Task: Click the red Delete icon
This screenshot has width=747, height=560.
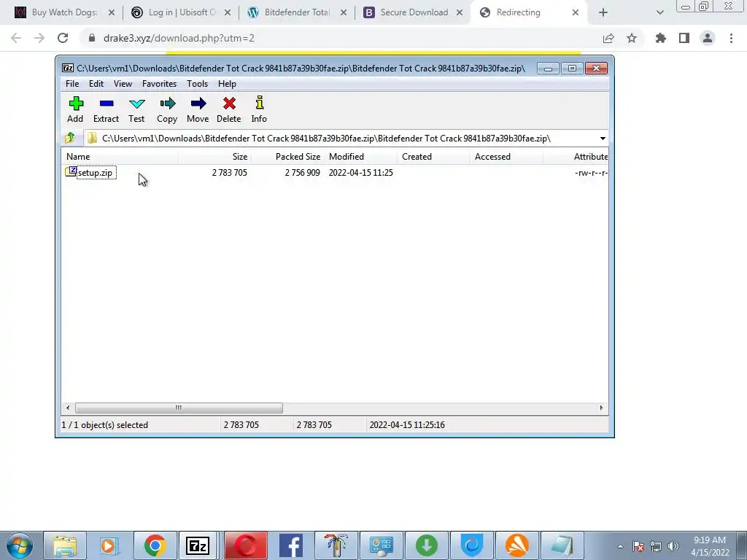Action: [228, 110]
